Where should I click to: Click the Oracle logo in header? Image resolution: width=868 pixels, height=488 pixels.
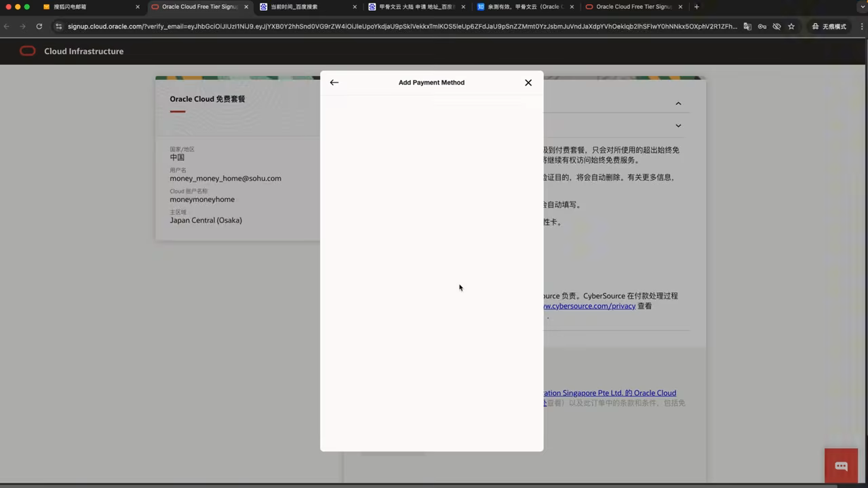28,51
